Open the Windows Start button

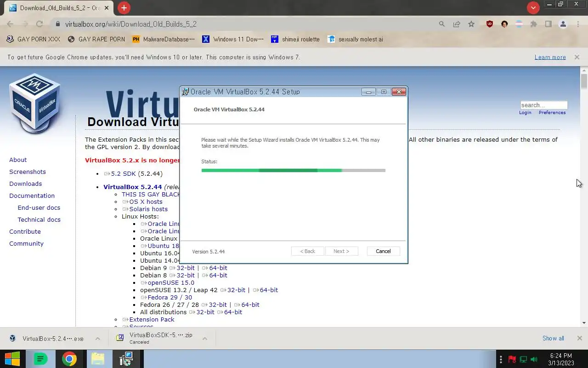coord(12,359)
